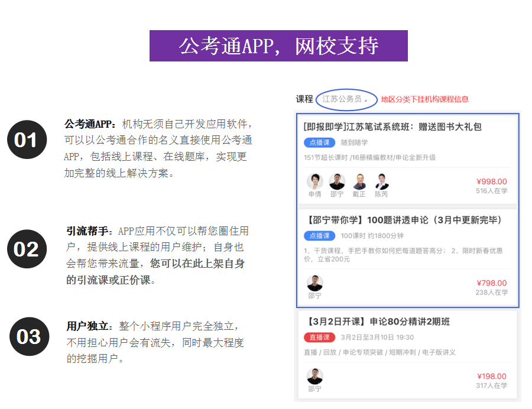532x409 pixels.
Task: Click the 516人在学 learner count
Action: tap(492, 191)
